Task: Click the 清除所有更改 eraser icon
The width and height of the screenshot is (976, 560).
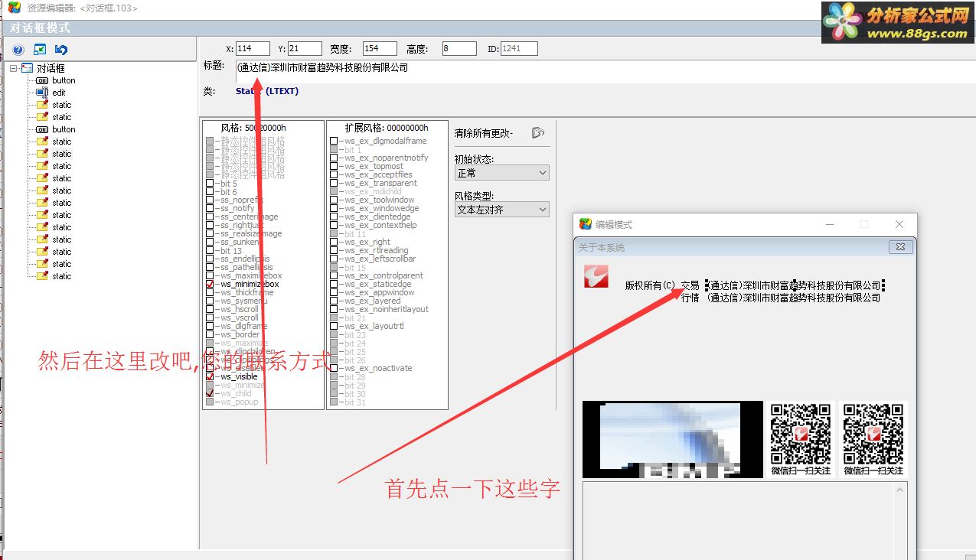Action: click(537, 132)
